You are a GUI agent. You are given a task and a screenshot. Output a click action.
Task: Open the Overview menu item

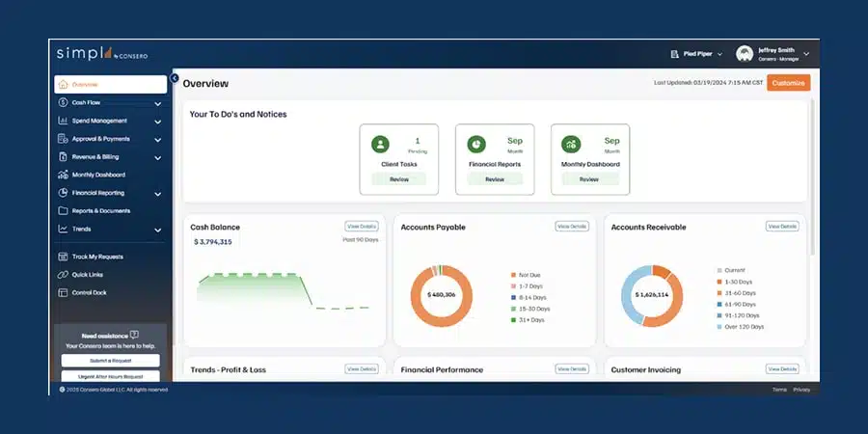tap(111, 85)
